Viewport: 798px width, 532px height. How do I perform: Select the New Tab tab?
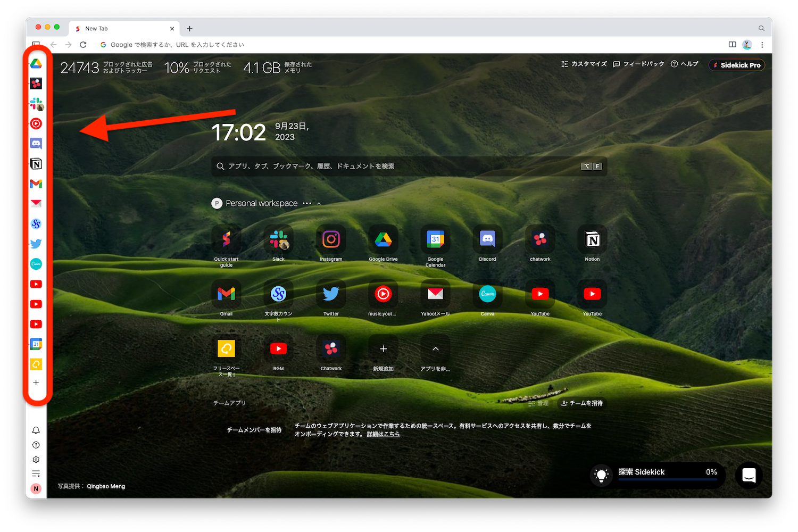point(125,29)
